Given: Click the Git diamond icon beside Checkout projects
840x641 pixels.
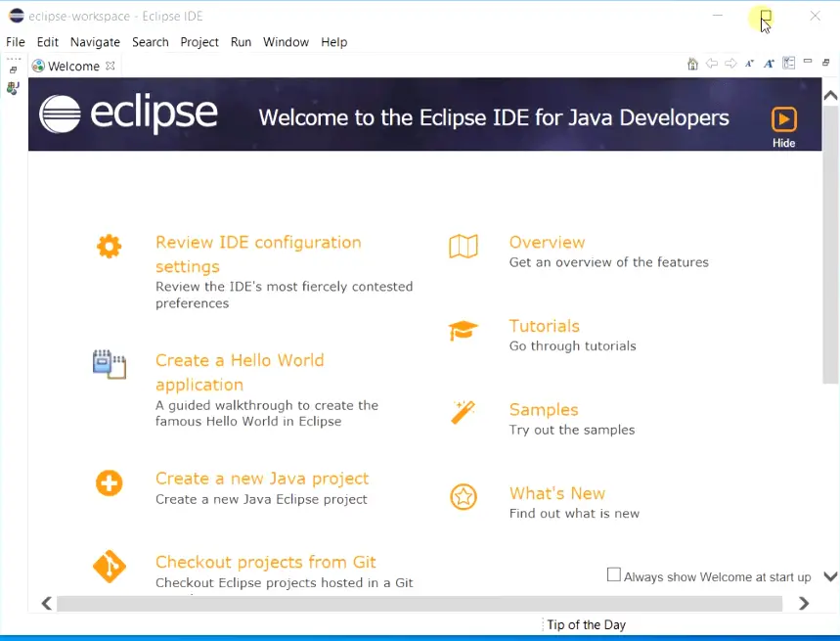Looking at the screenshot, I should [x=110, y=566].
